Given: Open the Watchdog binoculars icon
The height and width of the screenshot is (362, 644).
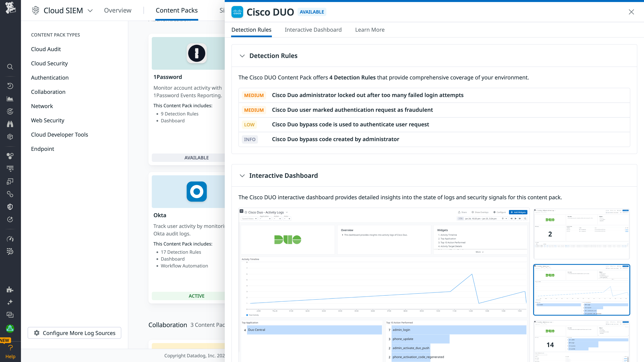Looking at the screenshot, I should [10, 124].
